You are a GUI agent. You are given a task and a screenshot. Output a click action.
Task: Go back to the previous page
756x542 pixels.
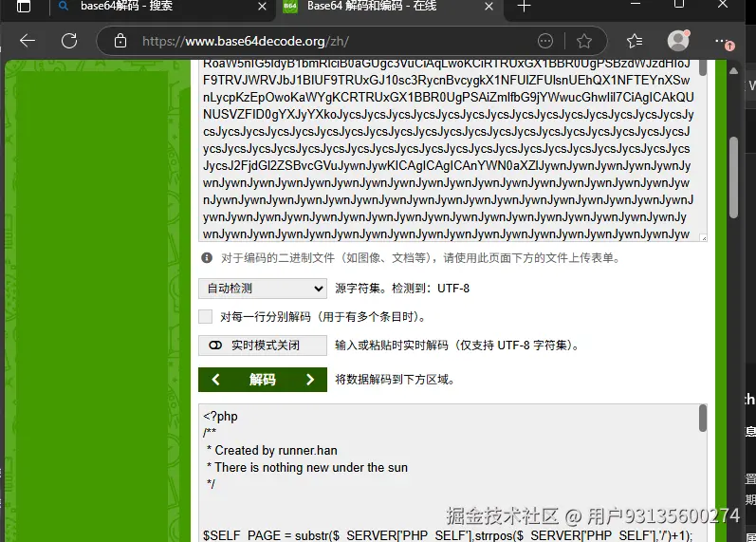click(28, 41)
